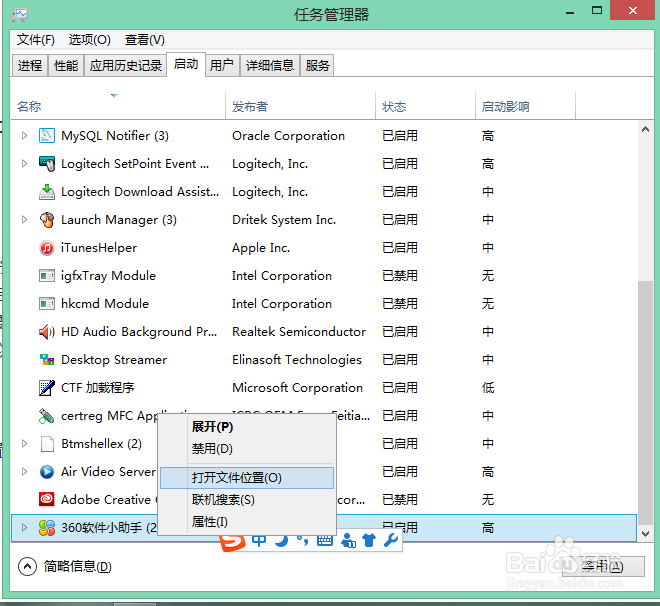Click the Sogou skin shirt icon
The width and height of the screenshot is (660, 606).
(x=369, y=540)
